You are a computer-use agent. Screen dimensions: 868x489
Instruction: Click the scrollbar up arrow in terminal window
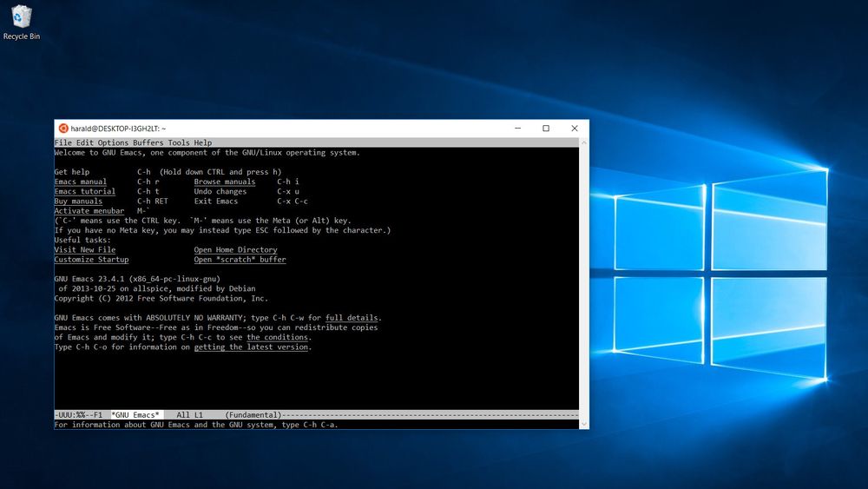tap(584, 143)
